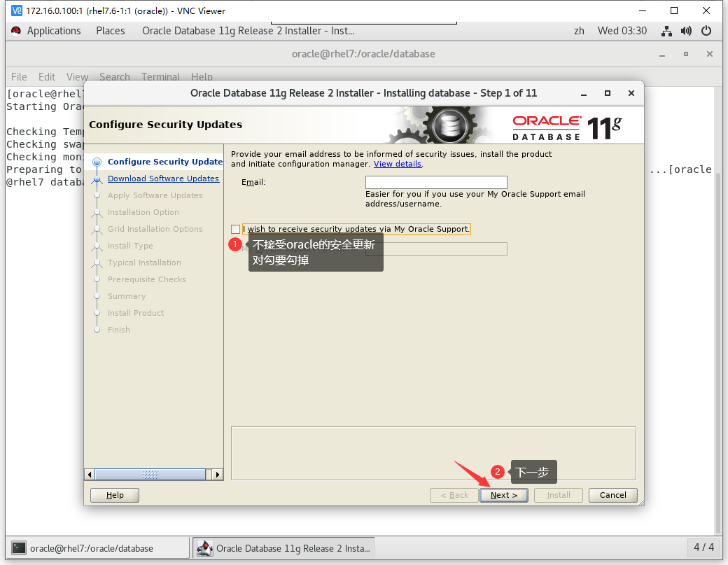
Task: Open the Download Software Updates step link
Action: click(x=163, y=179)
